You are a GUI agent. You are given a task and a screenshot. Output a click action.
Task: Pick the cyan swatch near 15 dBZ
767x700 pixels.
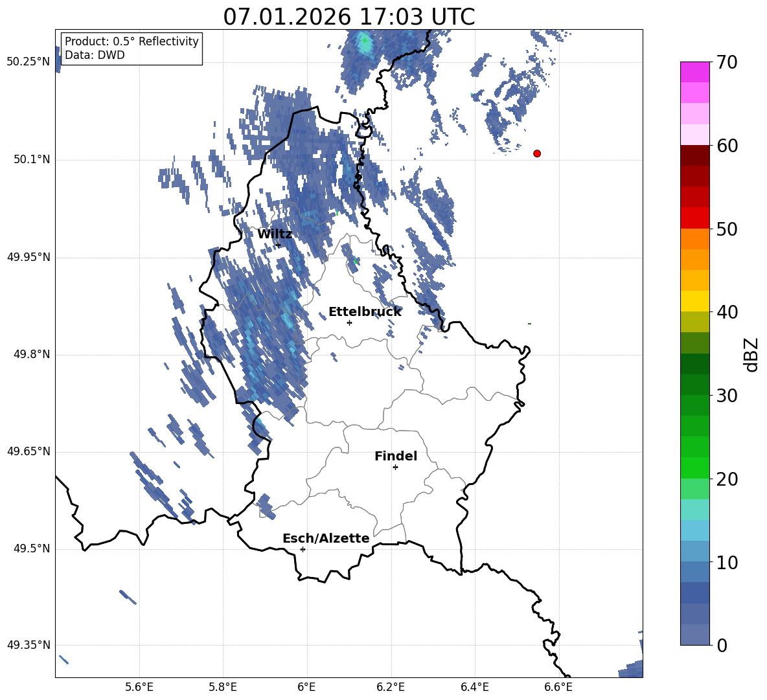(x=695, y=510)
